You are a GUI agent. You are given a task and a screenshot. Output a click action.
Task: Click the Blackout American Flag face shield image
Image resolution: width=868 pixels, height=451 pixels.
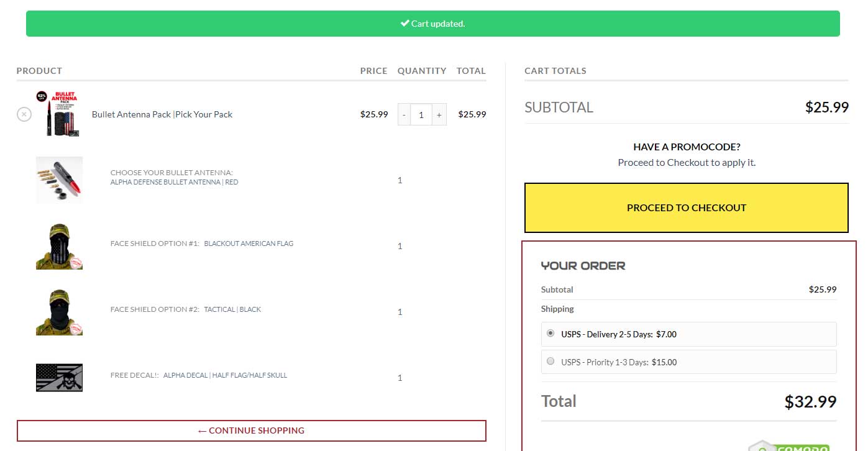coord(59,246)
